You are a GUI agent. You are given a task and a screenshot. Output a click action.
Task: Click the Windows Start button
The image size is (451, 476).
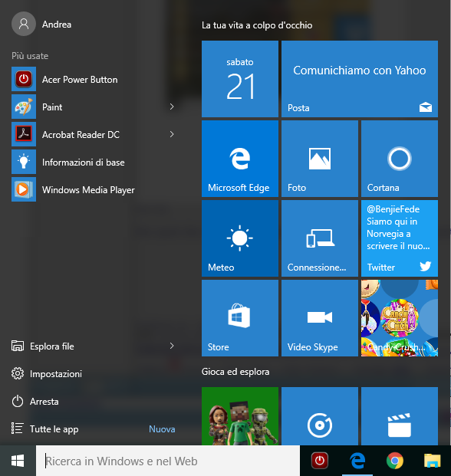pos(18,461)
